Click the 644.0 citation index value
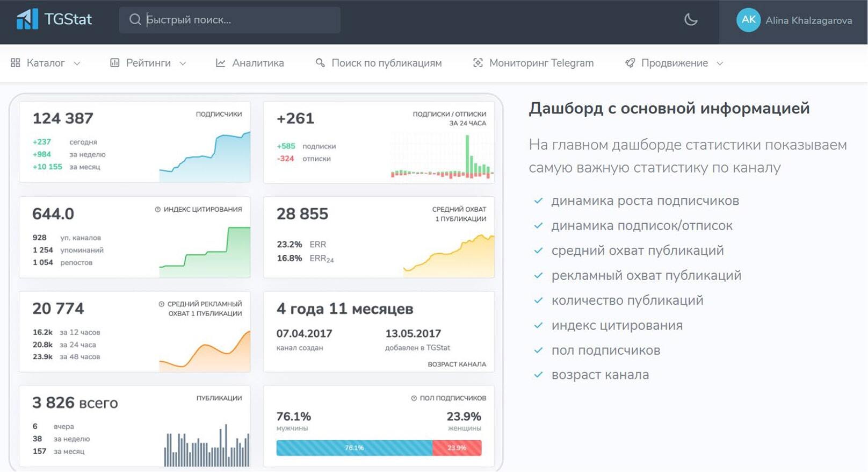The height and width of the screenshot is (472, 868). [53, 214]
